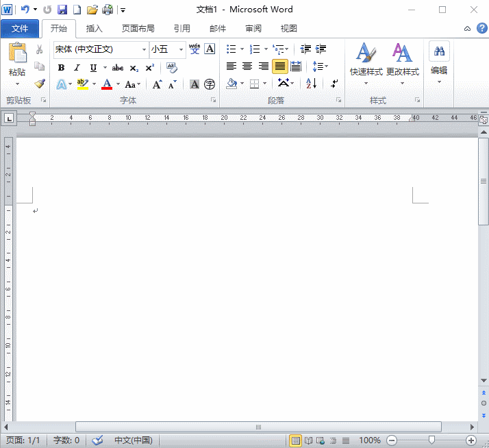This screenshot has height=448, width=489.
Task: Toggle the Justify alignment button
Action: point(279,66)
